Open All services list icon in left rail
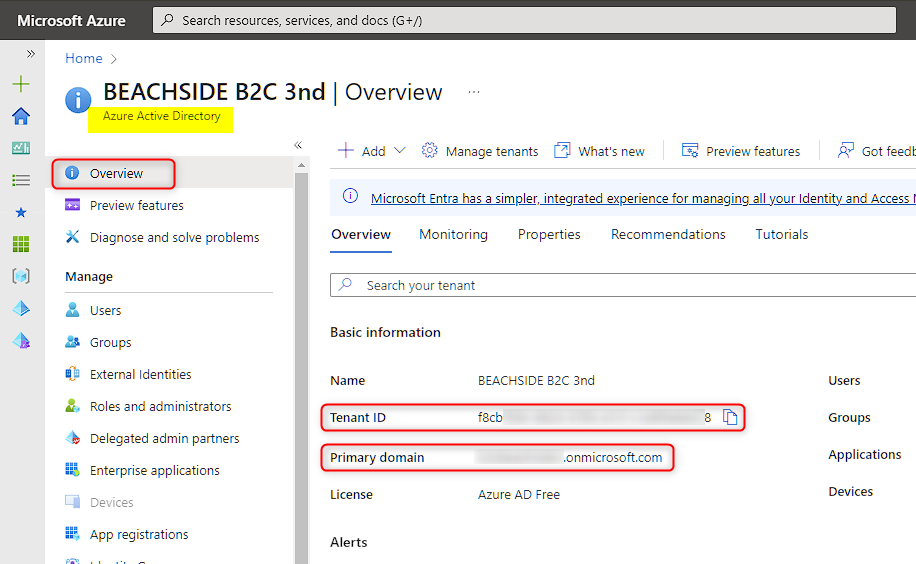This screenshot has width=916, height=564. [x=21, y=180]
